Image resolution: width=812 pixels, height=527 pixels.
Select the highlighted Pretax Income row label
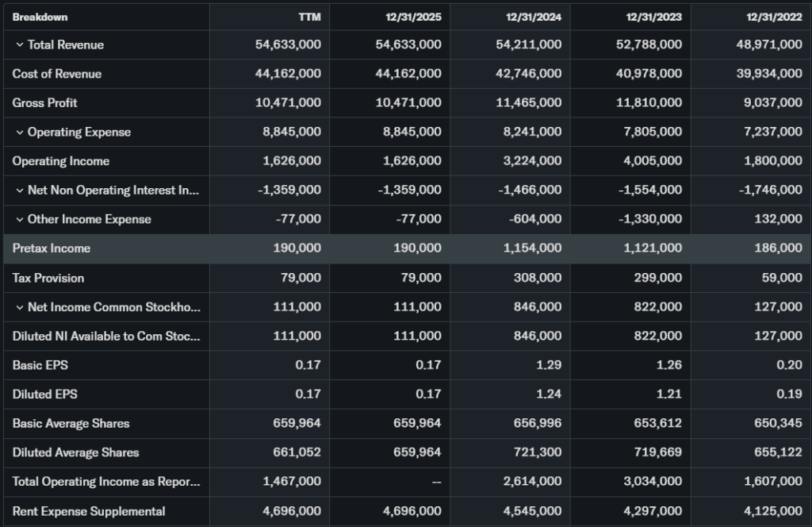pos(52,248)
